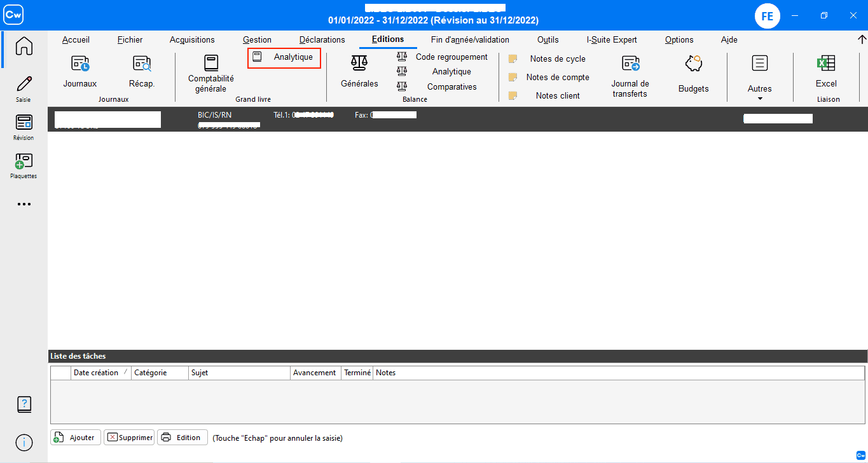Click the Supprimer task button

pyautogui.click(x=129, y=438)
